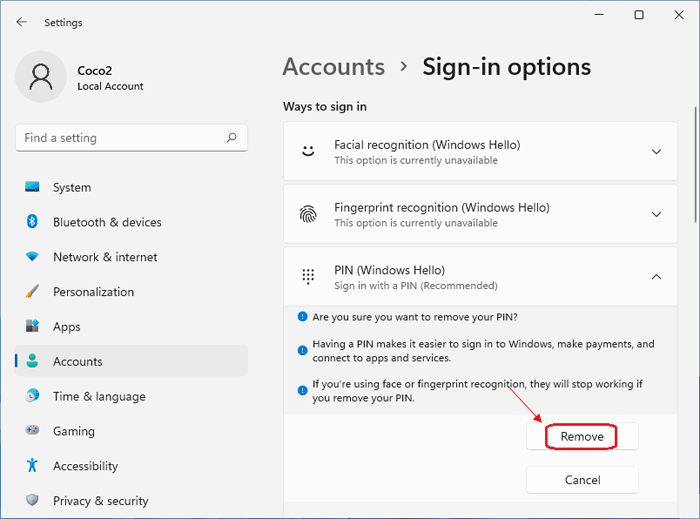The image size is (700, 519).
Task: Open System settings
Action: coord(131,187)
